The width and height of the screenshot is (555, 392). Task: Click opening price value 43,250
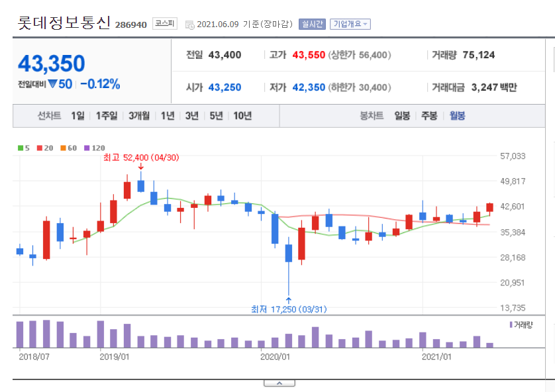(225, 87)
